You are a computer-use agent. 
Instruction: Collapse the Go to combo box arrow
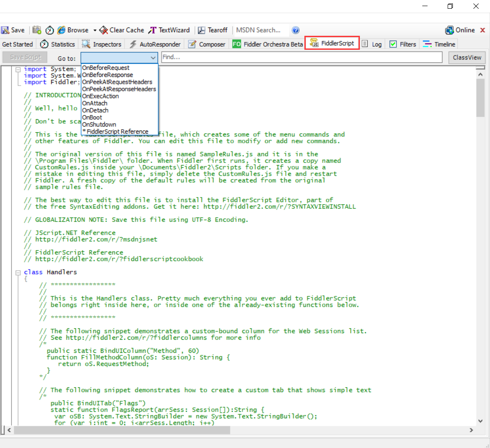[153, 58]
